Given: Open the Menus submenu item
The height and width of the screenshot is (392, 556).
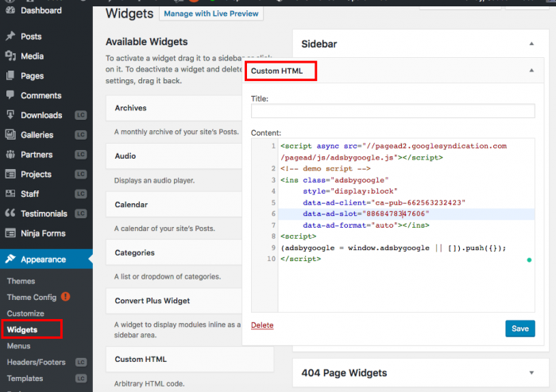Looking at the screenshot, I should click(x=19, y=346).
